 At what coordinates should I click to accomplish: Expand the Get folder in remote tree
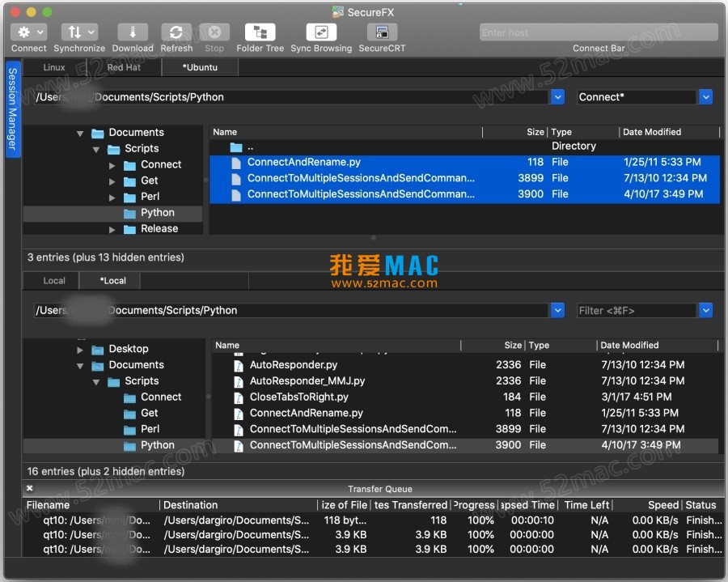click(112, 181)
